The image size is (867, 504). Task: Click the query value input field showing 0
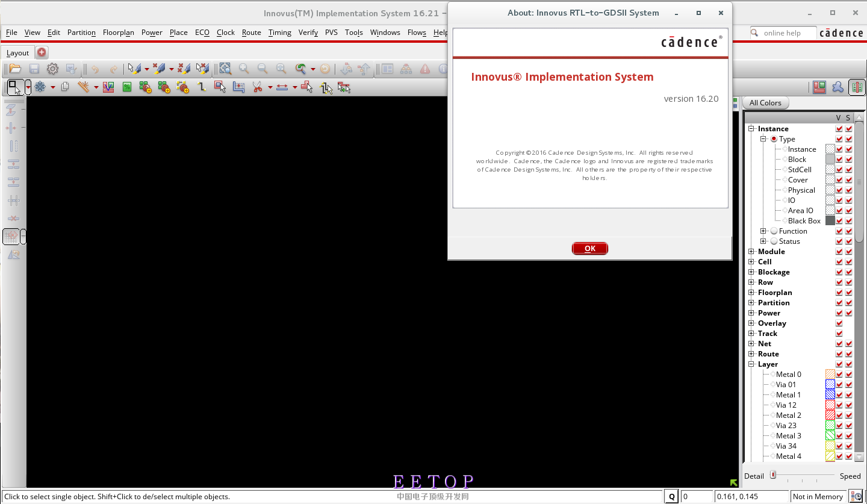click(x=697, y=497)
